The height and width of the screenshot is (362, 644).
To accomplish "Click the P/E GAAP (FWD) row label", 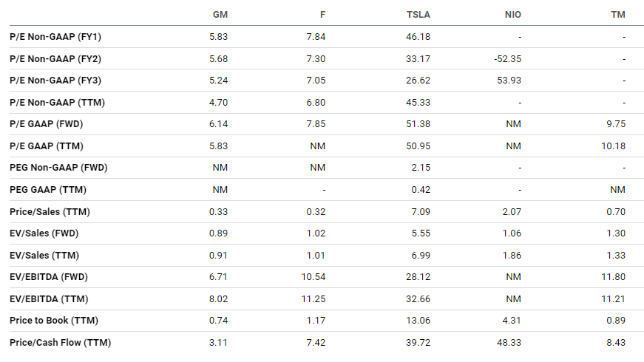I will coord(46,124).
